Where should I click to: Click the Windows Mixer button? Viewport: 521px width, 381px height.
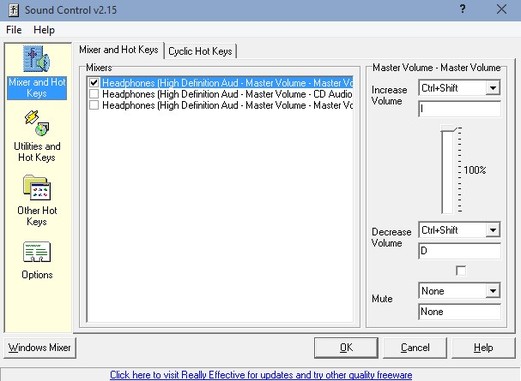(x=40, y=348)
